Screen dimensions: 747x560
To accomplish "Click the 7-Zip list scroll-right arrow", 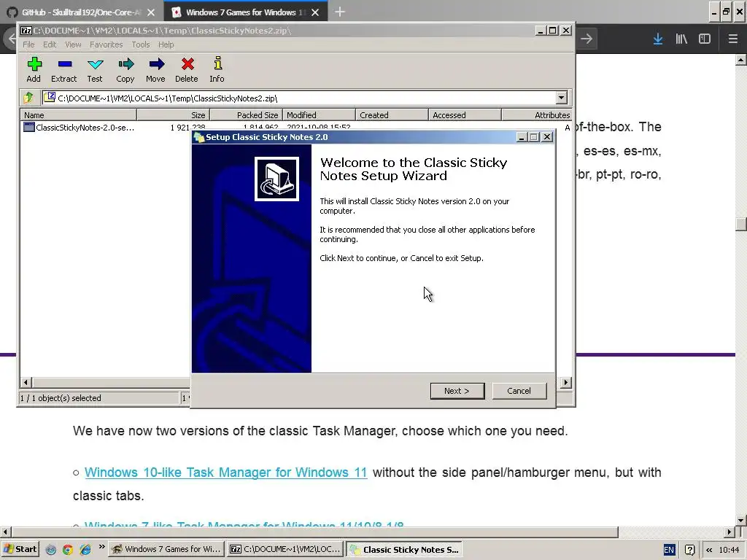I will [x=565, y=382].
